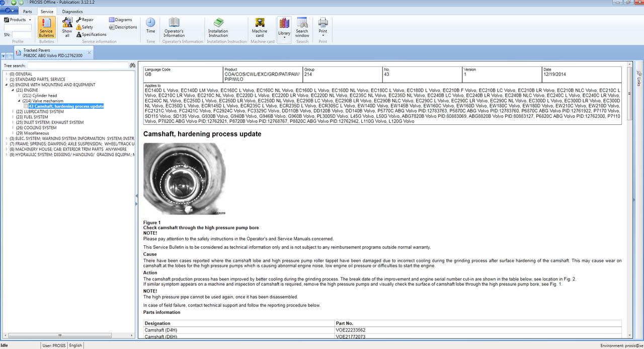Expand the (29) Miscellaneous node
The image size is (644, 349).
13,133
